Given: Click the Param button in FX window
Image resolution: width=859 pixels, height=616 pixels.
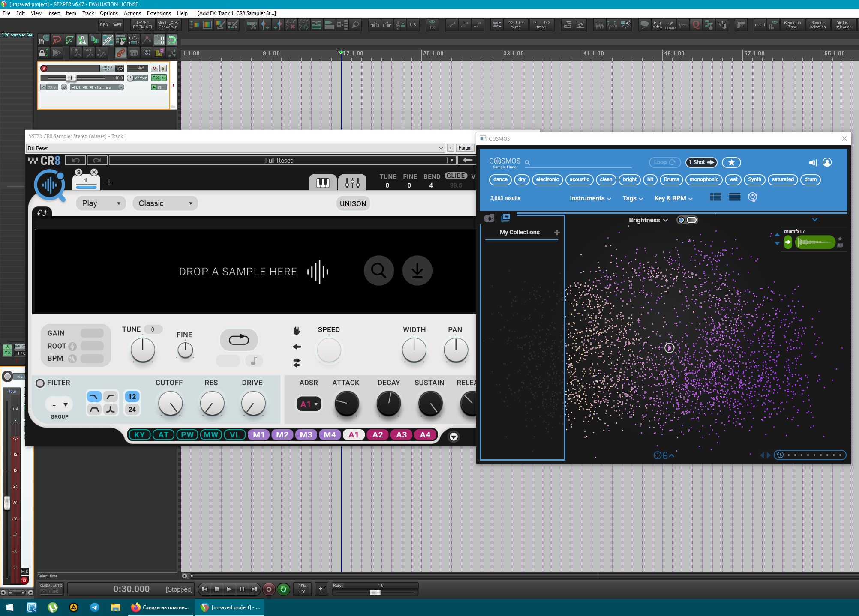Looking at the screenshot, I should tap(465, 148).
